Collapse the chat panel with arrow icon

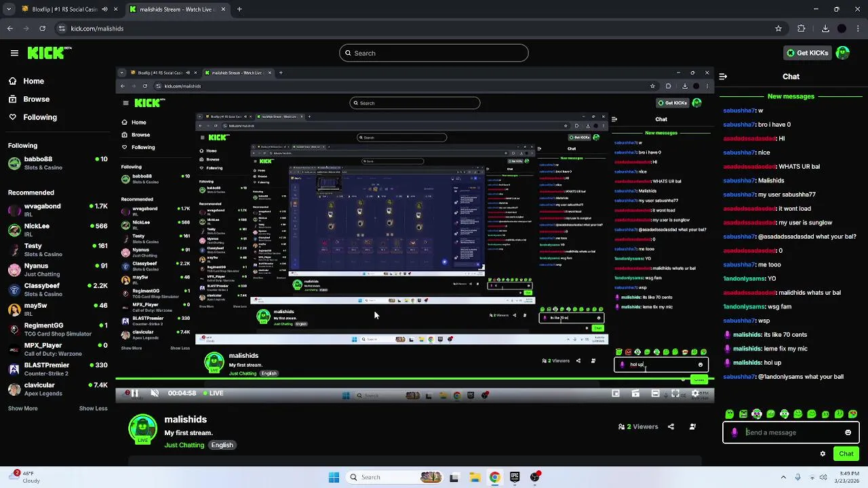coord(723,77)
